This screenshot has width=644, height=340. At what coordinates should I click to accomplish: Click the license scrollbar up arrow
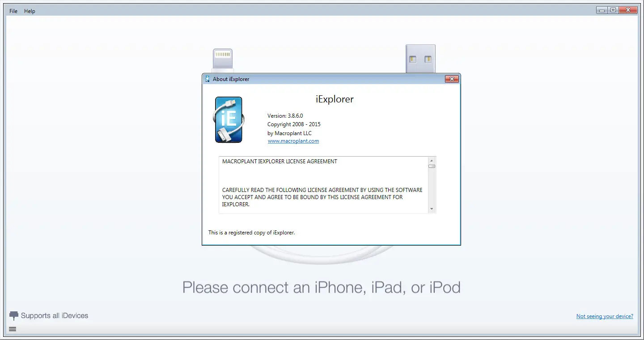pos(432,160)
